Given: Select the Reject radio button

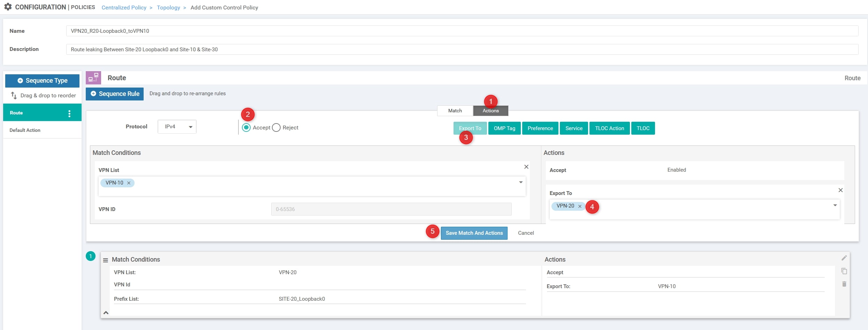Looking at the screenshot, I should coord(276,128).
